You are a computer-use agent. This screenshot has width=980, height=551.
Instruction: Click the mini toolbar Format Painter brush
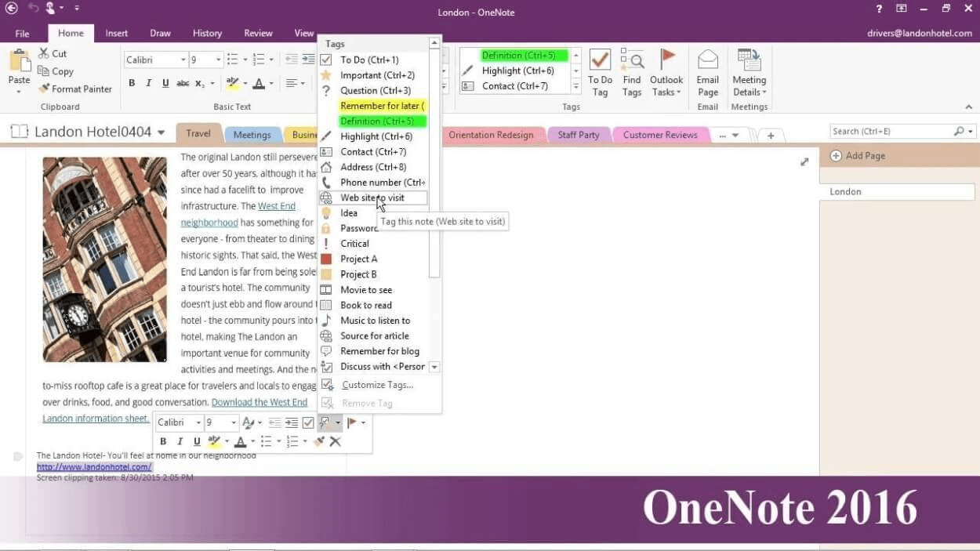click(x=318, y=441)
